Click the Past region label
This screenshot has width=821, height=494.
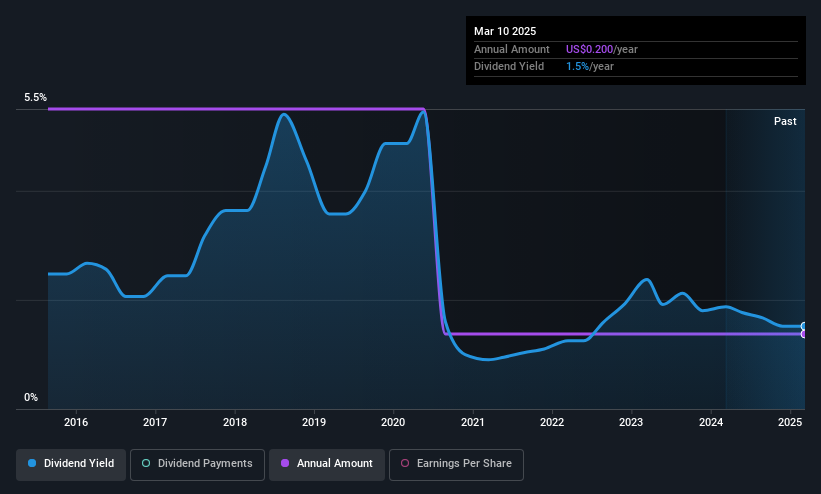[x=785, y=122]
